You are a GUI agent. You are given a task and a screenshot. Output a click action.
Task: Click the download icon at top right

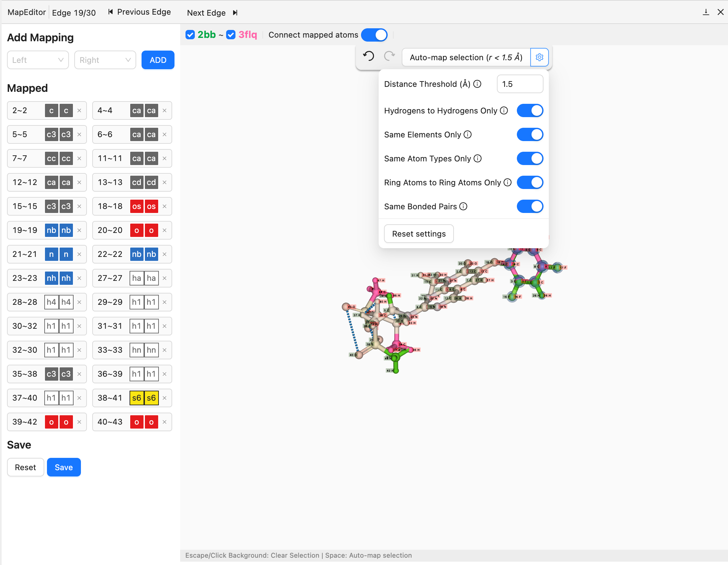(705, 12)
